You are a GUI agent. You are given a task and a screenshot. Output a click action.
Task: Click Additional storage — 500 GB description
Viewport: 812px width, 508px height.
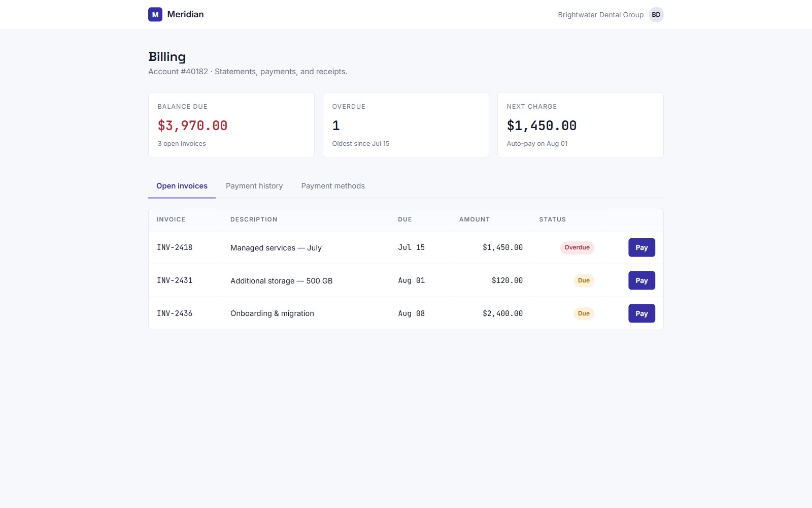[x=282, y=281]
